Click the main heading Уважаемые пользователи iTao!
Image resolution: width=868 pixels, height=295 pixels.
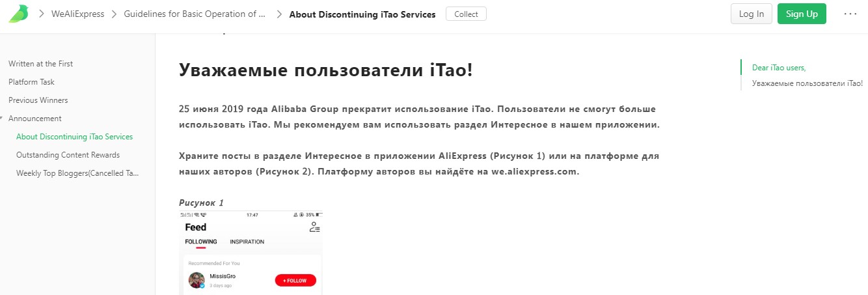(x=325, y=70)
